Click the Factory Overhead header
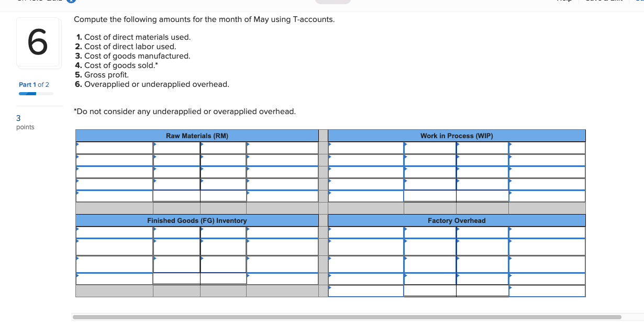Viewport: 644px width, 325px height. coord(457,220)
